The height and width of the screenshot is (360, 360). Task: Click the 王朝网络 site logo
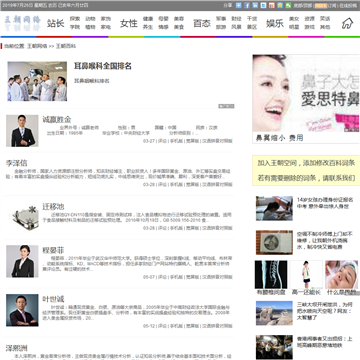click(22, 23)
